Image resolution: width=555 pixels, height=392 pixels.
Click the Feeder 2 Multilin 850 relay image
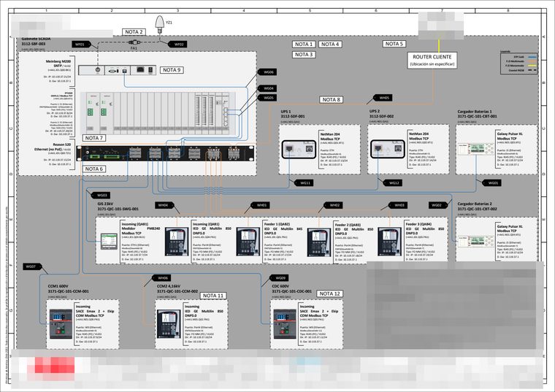click(319, 242)
